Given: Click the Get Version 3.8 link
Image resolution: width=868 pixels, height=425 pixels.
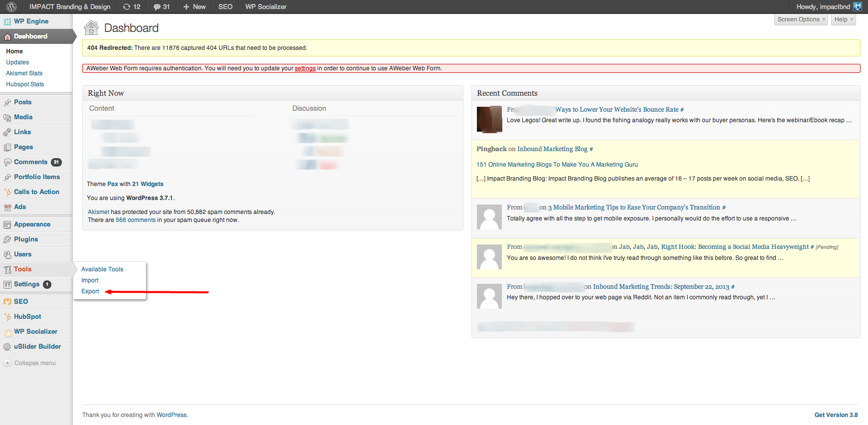Looking at the screenshot, I should tap(836, 415).
